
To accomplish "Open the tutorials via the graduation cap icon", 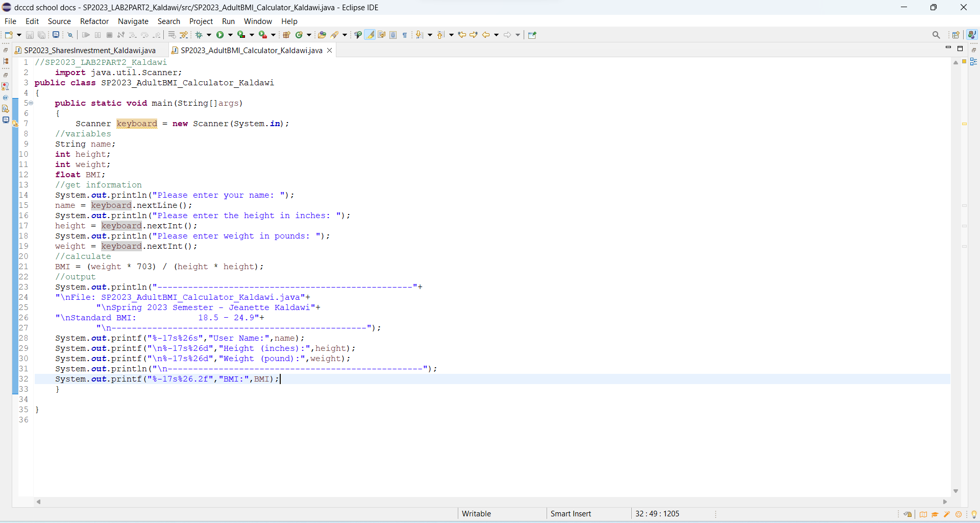I will (935, 514).
